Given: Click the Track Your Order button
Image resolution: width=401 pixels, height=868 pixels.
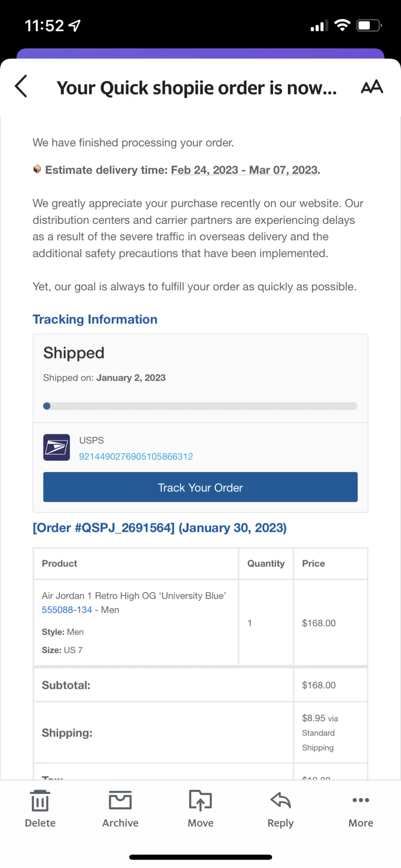Looking at the screenshot, I should coord(200,487).
